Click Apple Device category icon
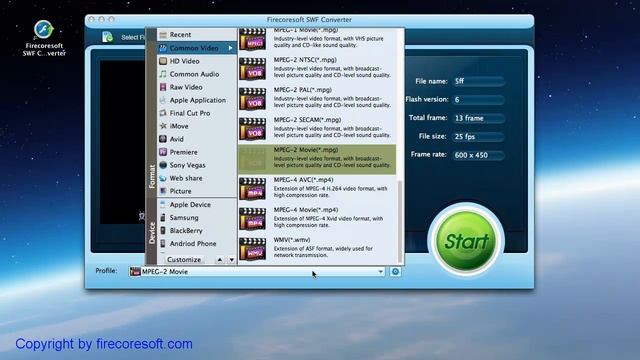This screenshot has width=640, height=360. 163,205
